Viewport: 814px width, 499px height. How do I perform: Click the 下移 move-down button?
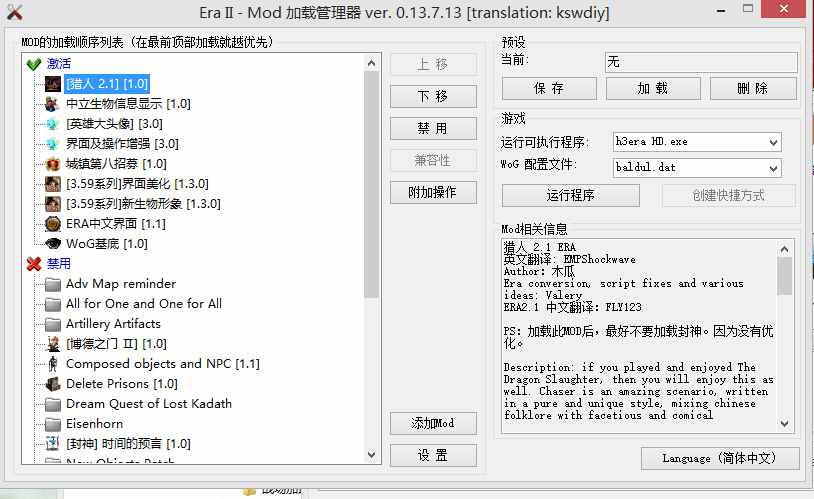(x=433, y=97)
